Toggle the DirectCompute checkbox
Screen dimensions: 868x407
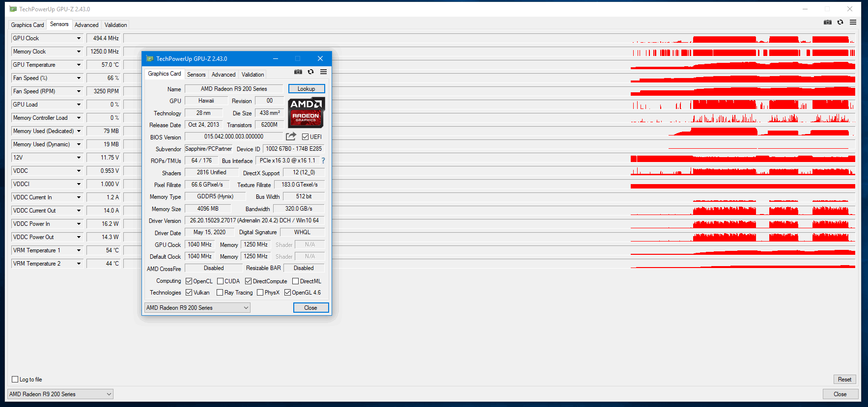click(x=248, y=281)
